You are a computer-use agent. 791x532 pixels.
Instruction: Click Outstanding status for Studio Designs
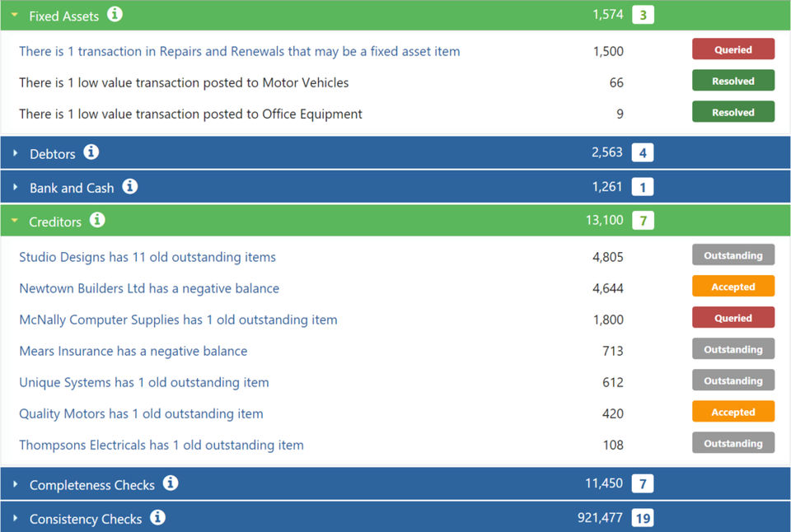pyautogui.click(x=732, y=255)
